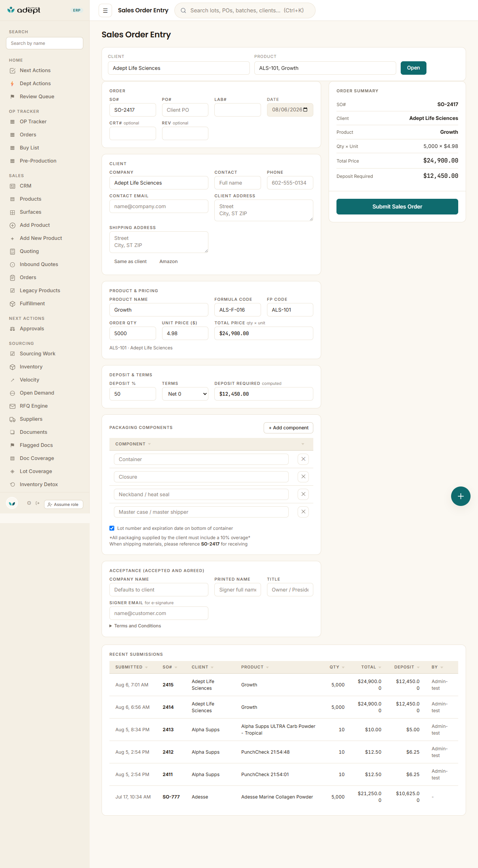Choose Same as client for shipping address
The image size is (478, 868).
coord(130,262)
